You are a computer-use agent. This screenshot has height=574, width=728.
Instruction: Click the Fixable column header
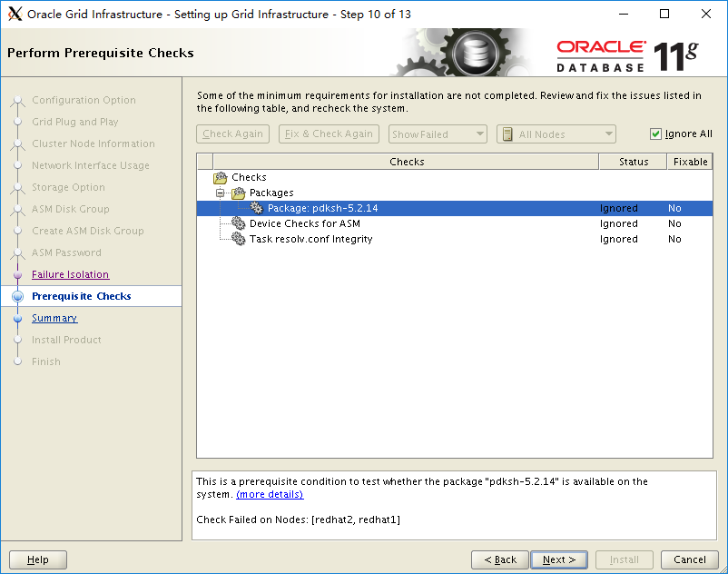pyautogui.click(x=690, y=162)
